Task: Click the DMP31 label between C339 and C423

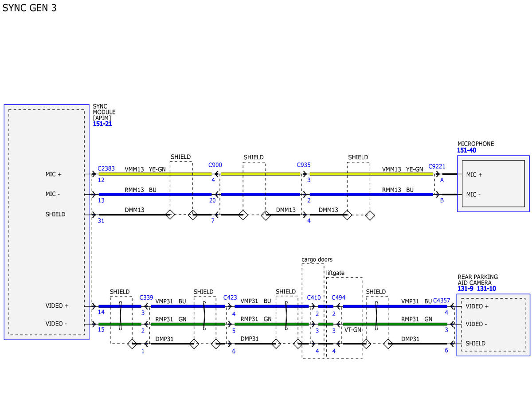Action: pos(165,339)
